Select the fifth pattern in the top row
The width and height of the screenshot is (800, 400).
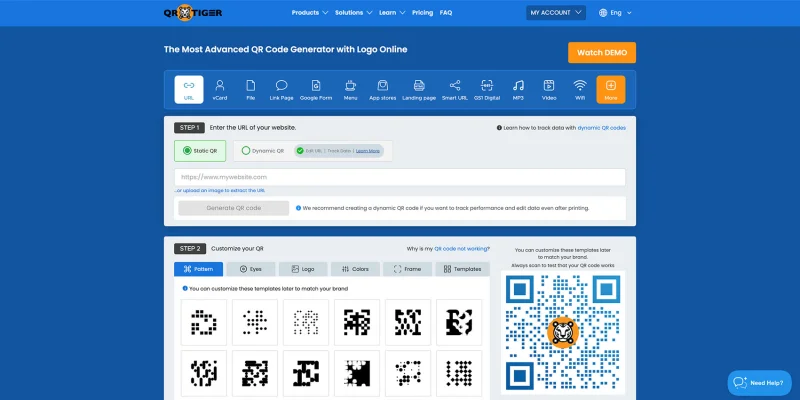pyautogui.click(x=408, y=322)
